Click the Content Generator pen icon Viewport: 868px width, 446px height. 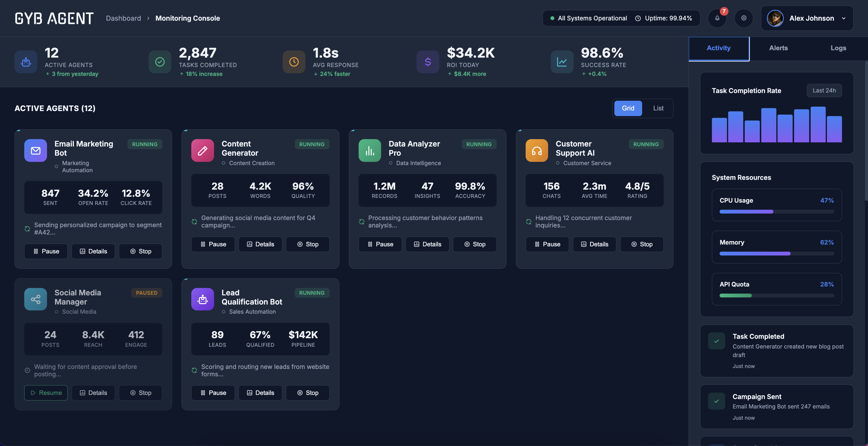[203, 150]
